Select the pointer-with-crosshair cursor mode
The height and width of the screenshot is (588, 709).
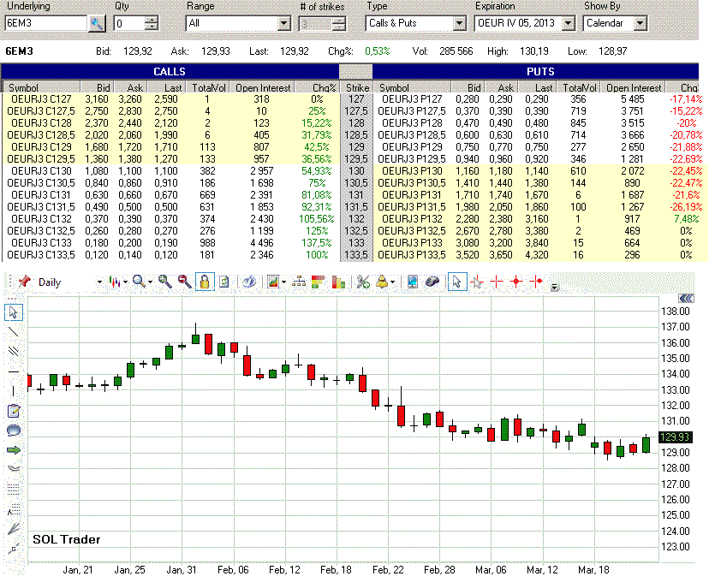click(477, 282)
